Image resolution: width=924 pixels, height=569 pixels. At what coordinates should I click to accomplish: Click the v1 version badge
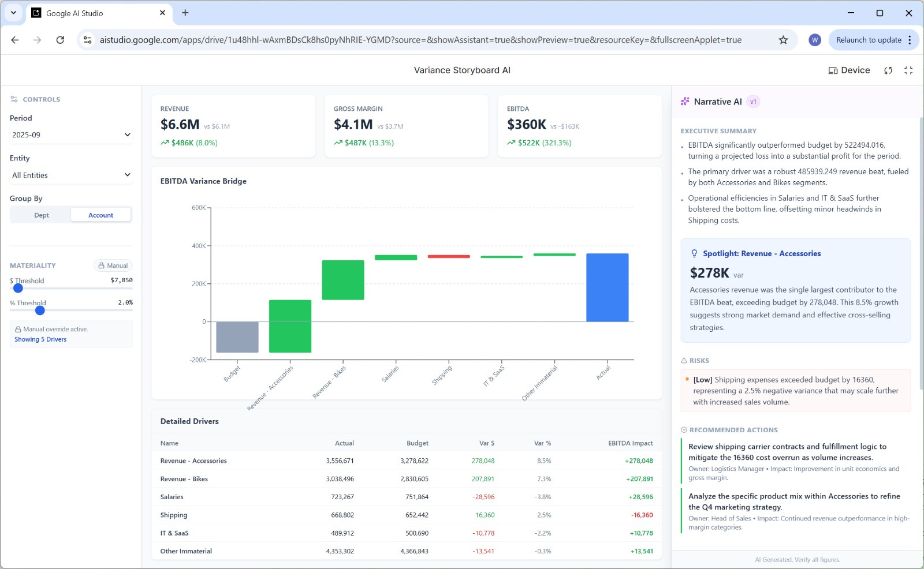point(753,102)
